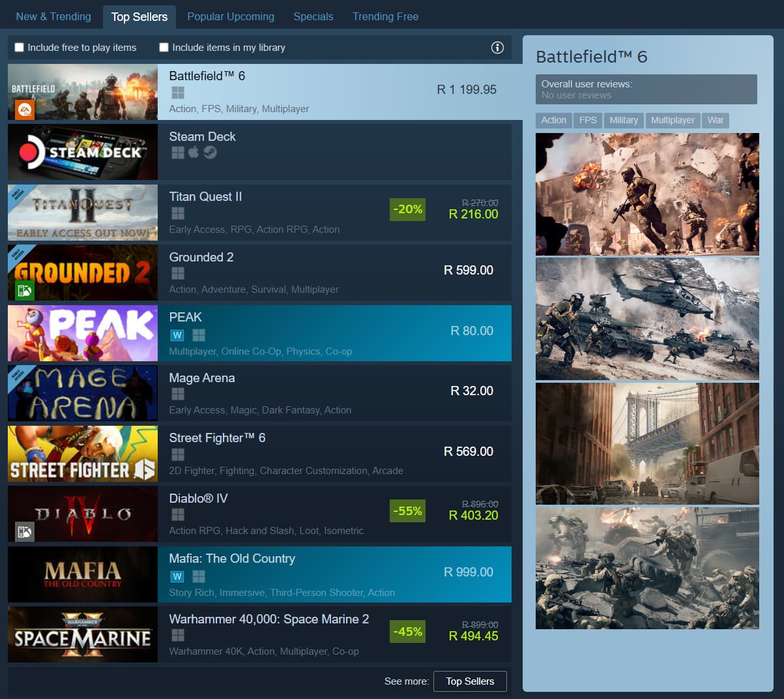Screen dimensions: 784x699
Task: Click the Overall user reviews box
Action: [646, 89]
